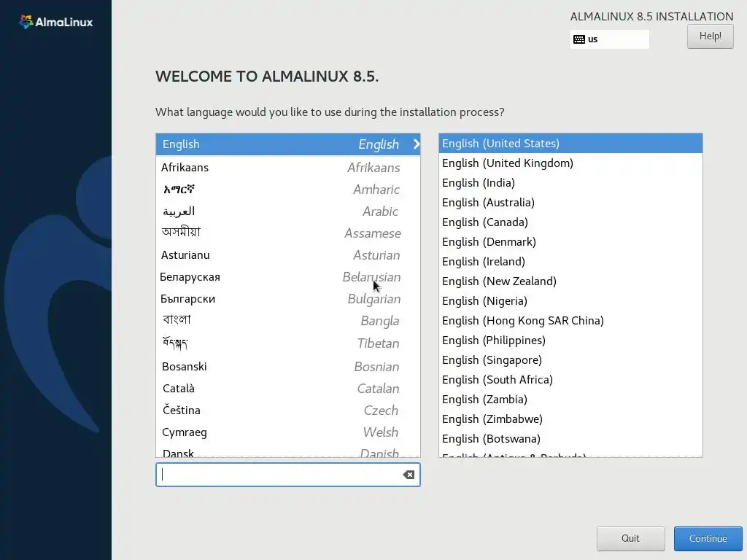Select Cymraeg Welsh language row
747x560 pixels.
(x=287, y=432)
